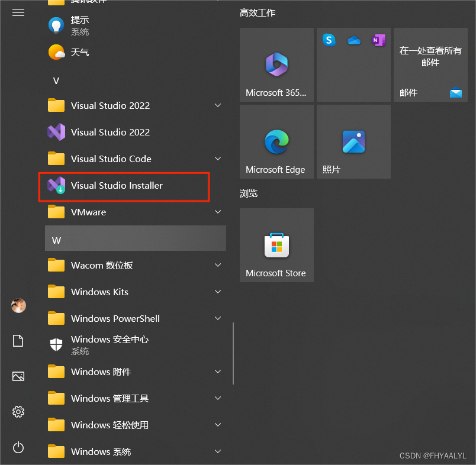Open the Windows 系统 folder icon

click(56, 451)
